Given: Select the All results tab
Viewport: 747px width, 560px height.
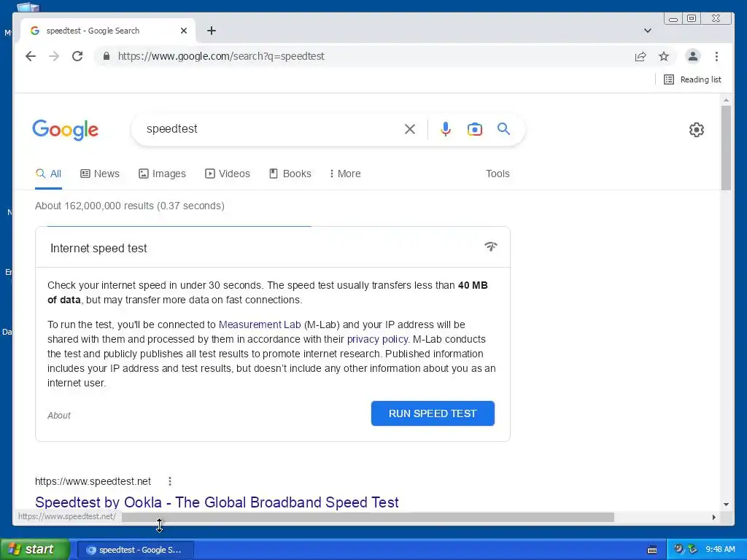Looking at the screenshot, I should pos(49,174).
